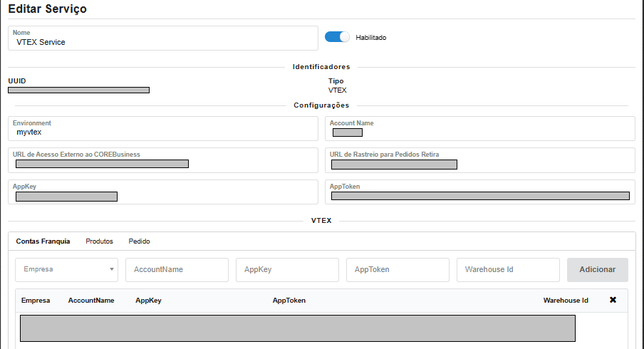
Task: Open the Empresa dropdown
Action: pos(66,270)
